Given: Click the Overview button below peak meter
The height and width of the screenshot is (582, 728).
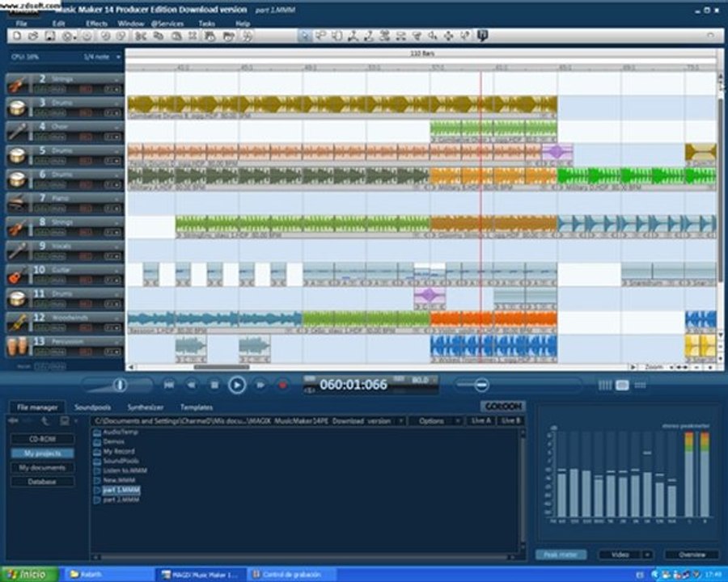Looking at the screenshot, I should 691,555.
